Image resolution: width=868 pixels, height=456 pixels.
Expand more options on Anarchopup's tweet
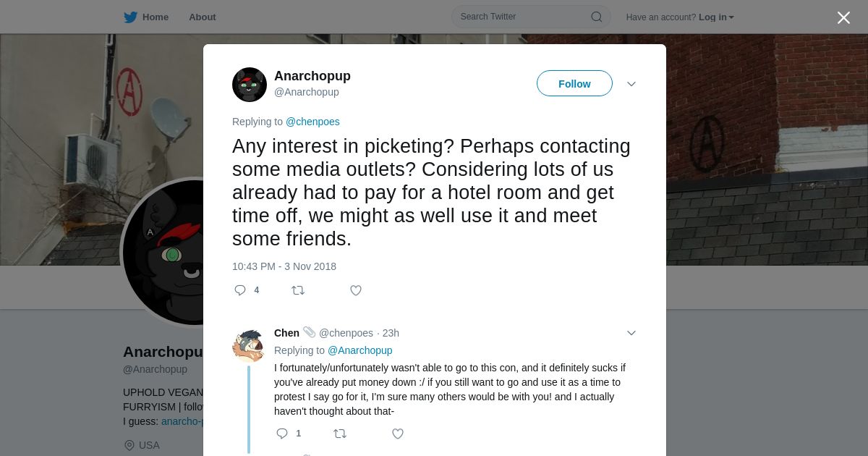(631, 84)
